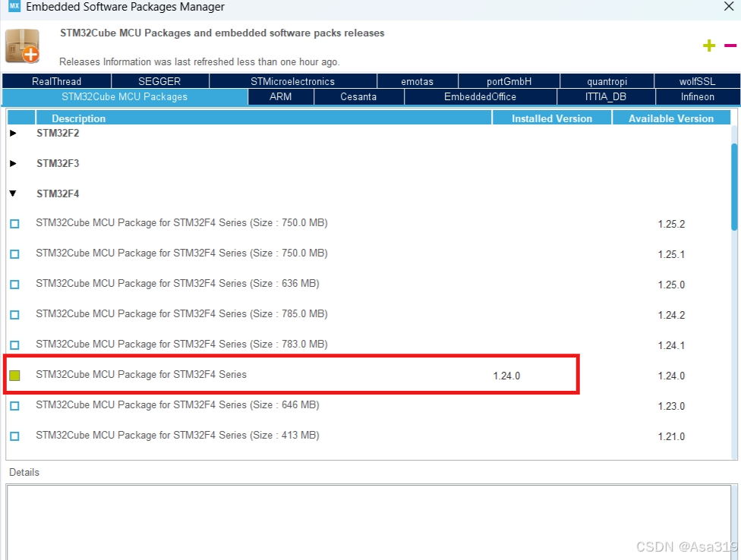Expand the STM32F3 tree node arrow
This screenshot has height=560, width=741.
13,163
